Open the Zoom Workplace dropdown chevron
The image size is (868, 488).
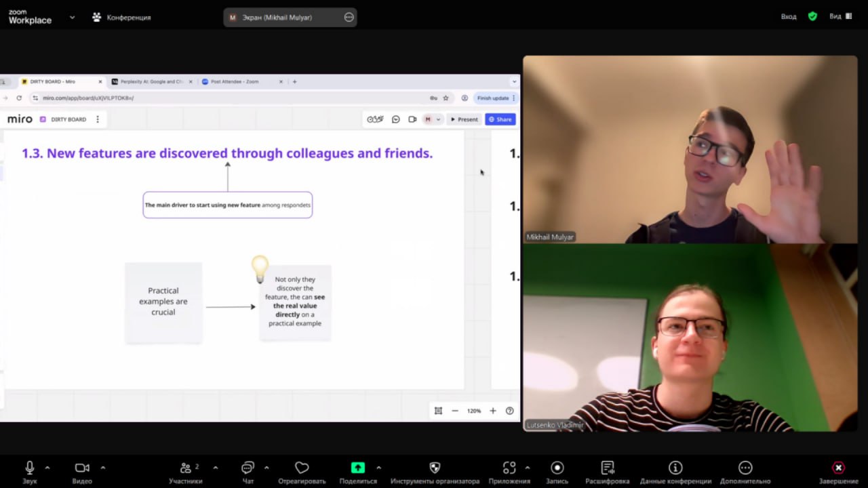(72, 18)
